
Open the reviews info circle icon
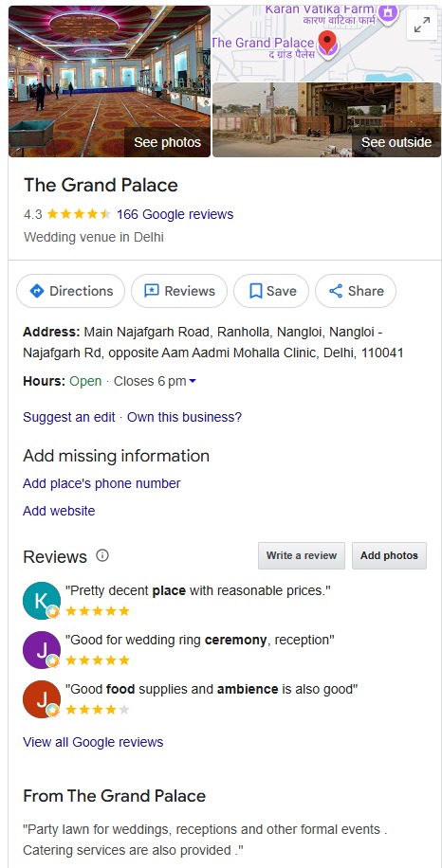pos(102,555)
